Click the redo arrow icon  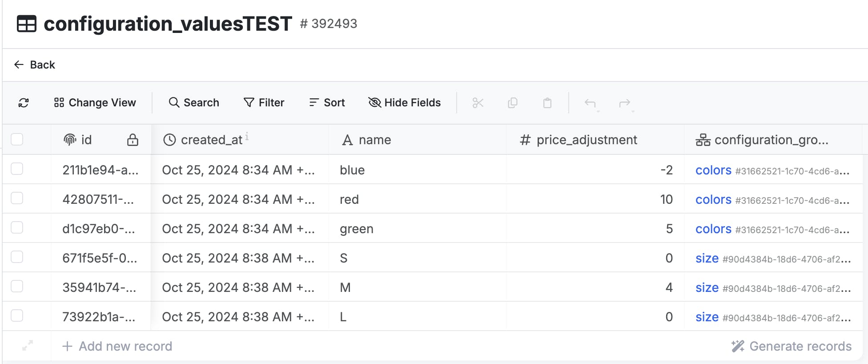(x=625, y=103)
